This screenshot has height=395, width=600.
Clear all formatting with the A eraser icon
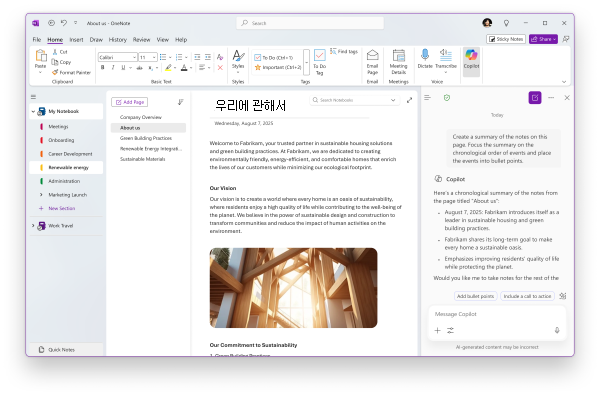(x=220, y=57)
